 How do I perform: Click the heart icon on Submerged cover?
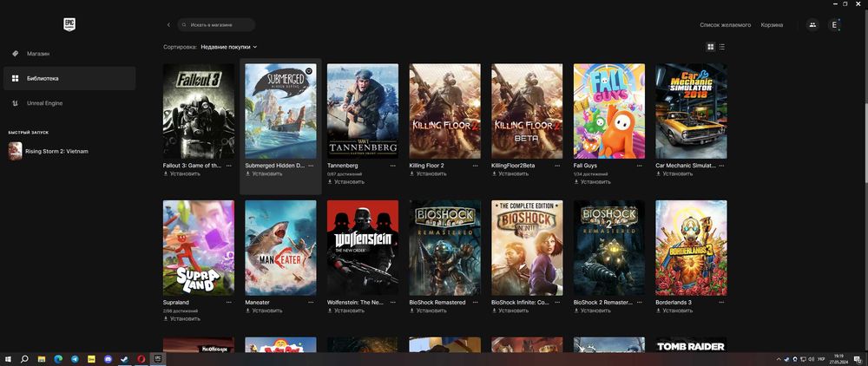309,71
